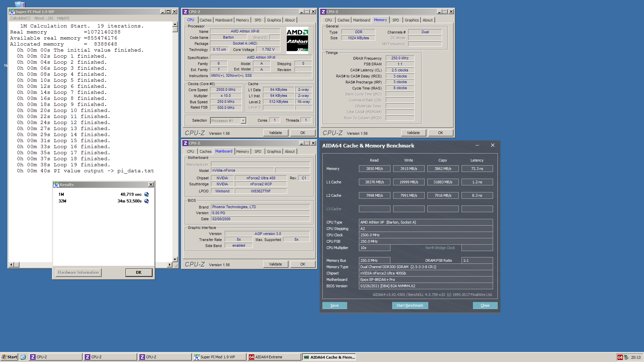Click the Chipset nForce2 Ultra 400 field
The height and width of the screenshot is (362, 644).
coord(261,178)
